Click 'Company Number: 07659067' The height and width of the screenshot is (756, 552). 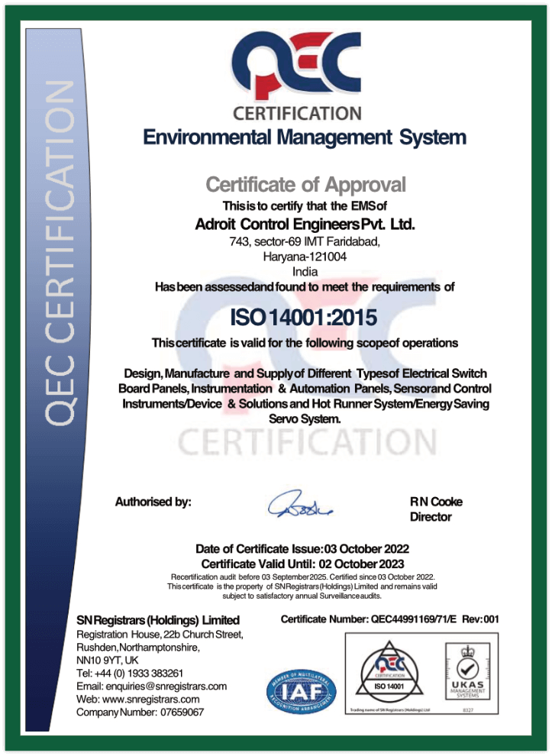pos(140,712)
